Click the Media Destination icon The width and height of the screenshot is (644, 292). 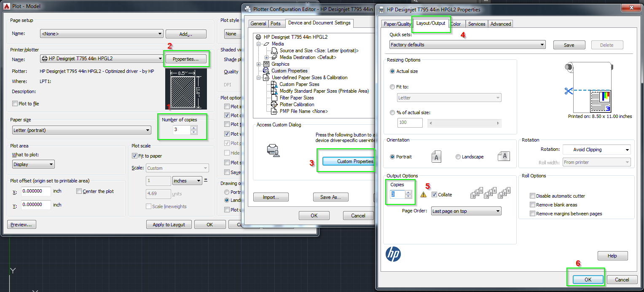(x=275, y=57)
